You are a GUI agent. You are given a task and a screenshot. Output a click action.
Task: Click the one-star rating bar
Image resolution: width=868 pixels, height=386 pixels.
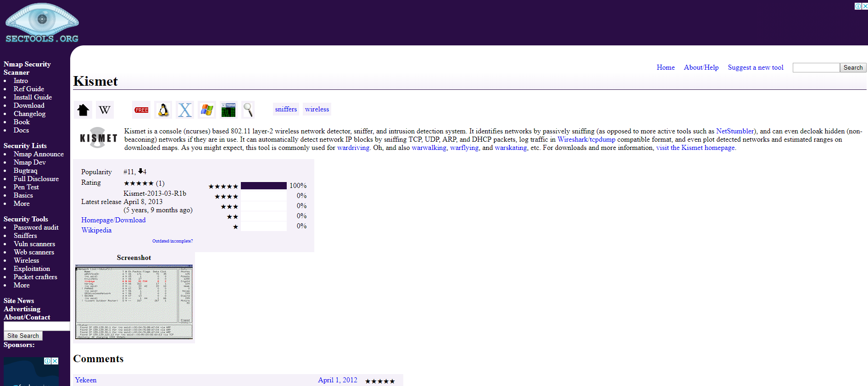click(264, 226)
